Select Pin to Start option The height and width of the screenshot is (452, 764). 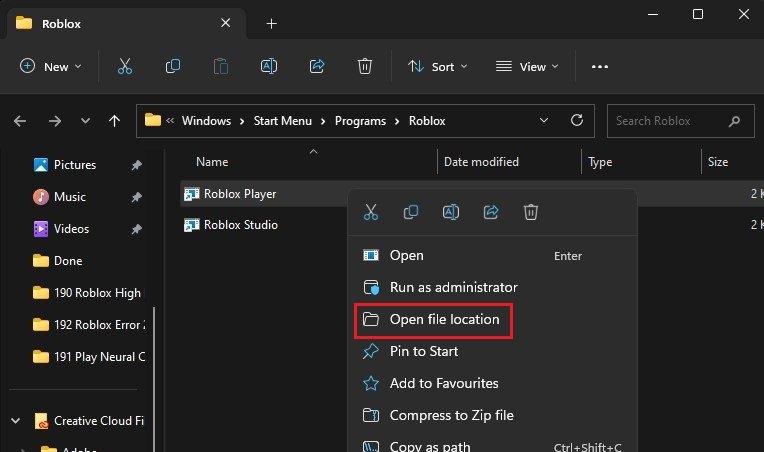423,351
